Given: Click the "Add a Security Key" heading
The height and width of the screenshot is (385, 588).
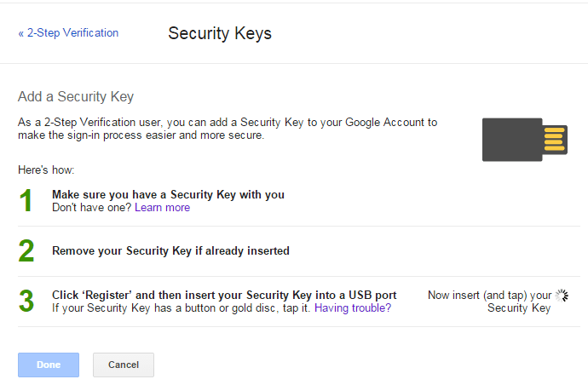Looking at the screenshot, I should [x=76, y=97].
